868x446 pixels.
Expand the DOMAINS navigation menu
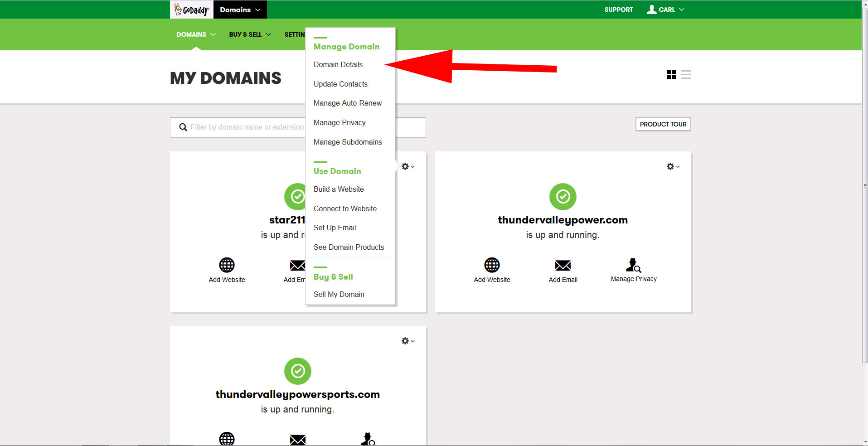[x=196, y=34]
